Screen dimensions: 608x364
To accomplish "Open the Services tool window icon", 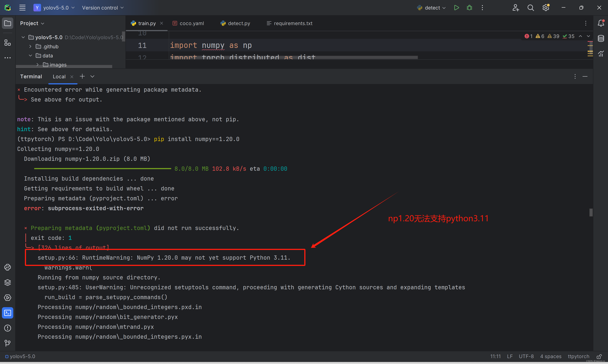I will pos(8,297).
